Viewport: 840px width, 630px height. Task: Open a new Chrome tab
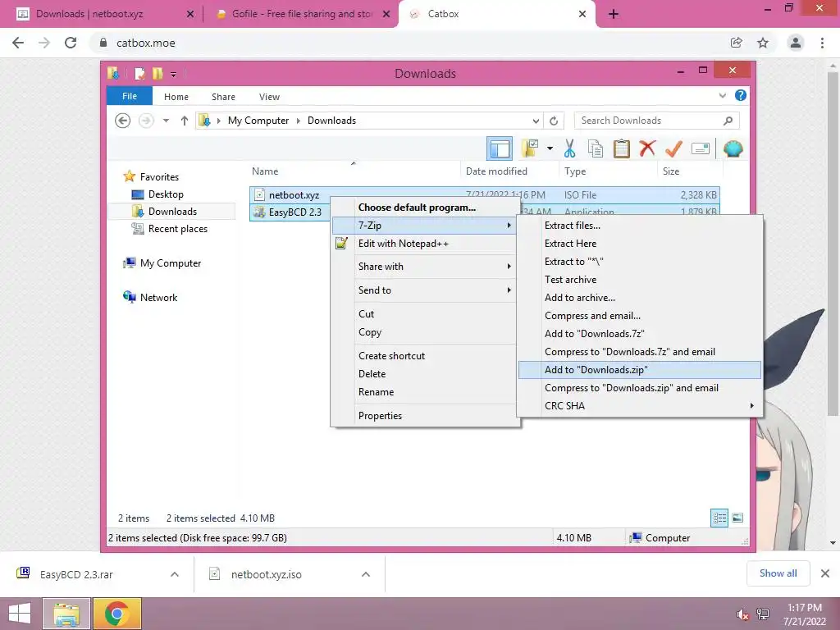(614, 14)
